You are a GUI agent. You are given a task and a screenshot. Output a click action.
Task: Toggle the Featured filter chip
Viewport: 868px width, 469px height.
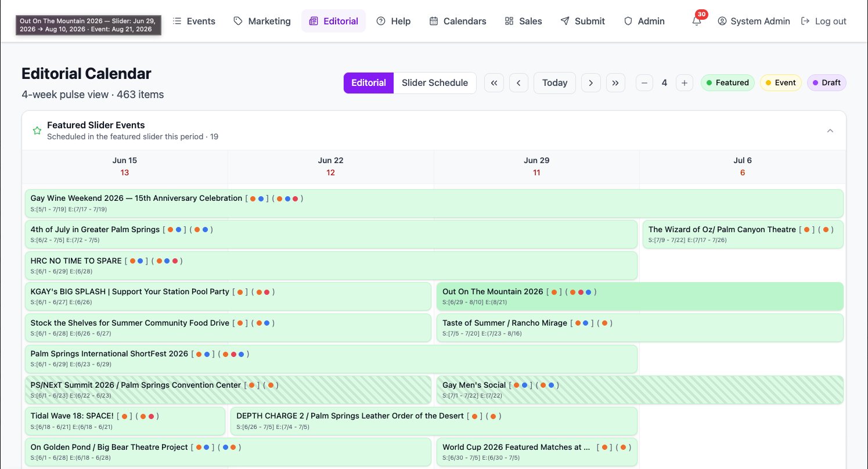[x=727, y=82]
